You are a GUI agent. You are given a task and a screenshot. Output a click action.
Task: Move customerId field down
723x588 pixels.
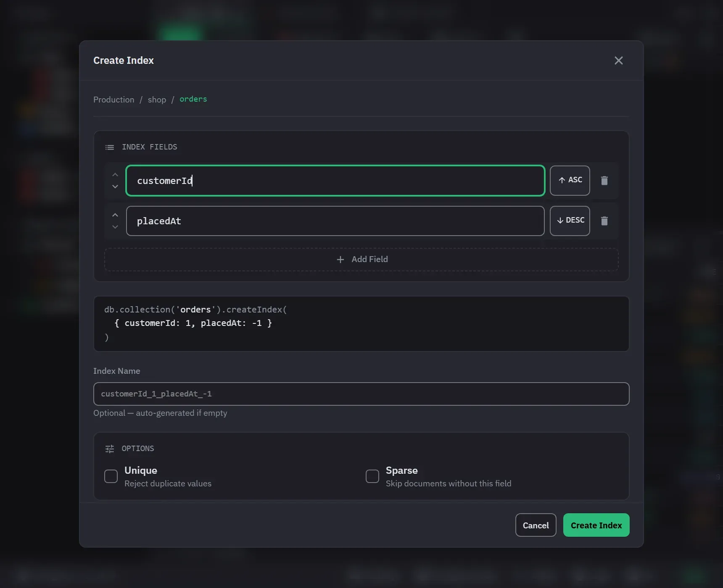(x=115, y=186)
